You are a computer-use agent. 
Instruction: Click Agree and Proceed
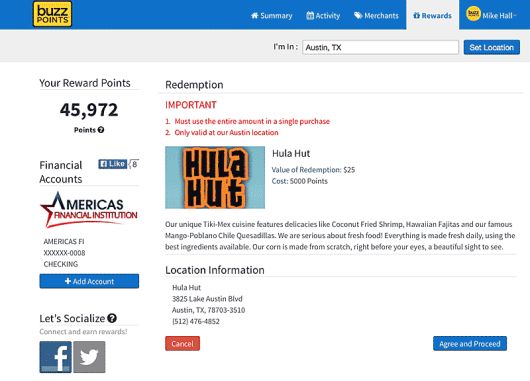pyautogui.click(x=470, y=343)
